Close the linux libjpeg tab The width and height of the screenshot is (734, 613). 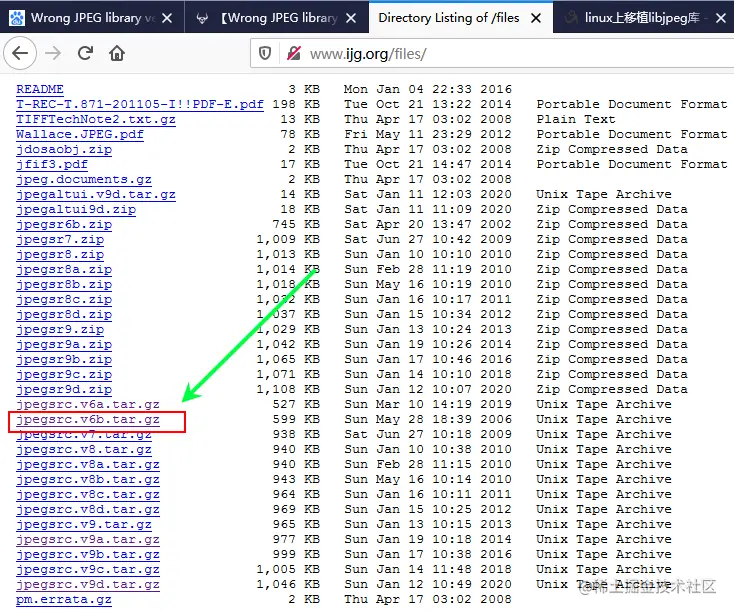[x=721, y=18]
